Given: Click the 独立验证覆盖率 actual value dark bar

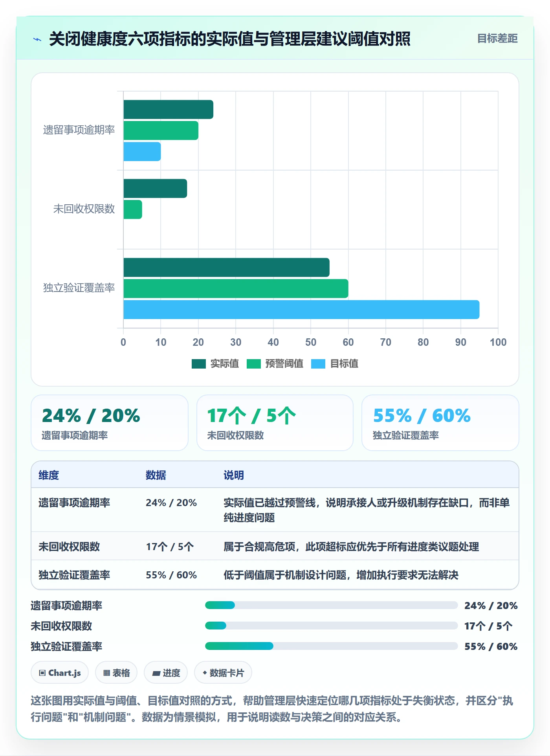Looking at the screenshot, I should pyautogui.click(x=227, y=268).
